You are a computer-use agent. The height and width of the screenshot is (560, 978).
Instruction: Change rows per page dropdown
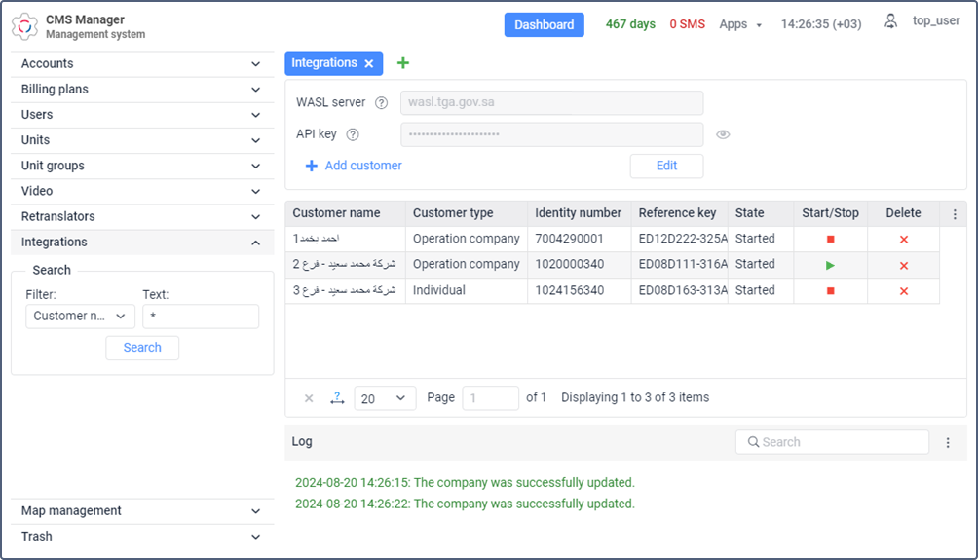(385, 398)
